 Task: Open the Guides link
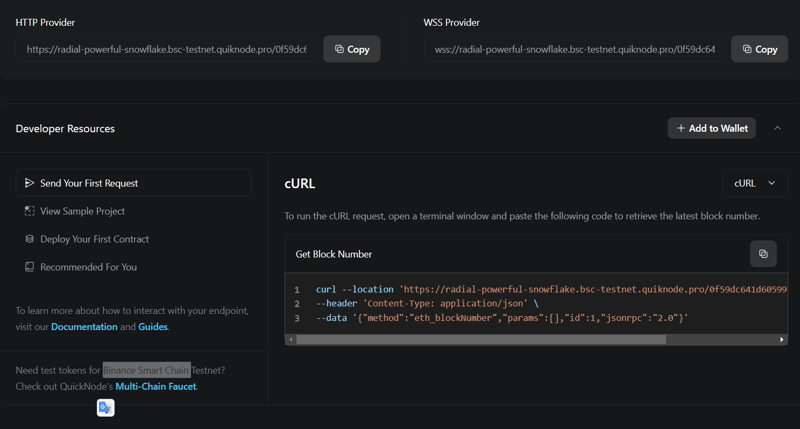(152, 327)
